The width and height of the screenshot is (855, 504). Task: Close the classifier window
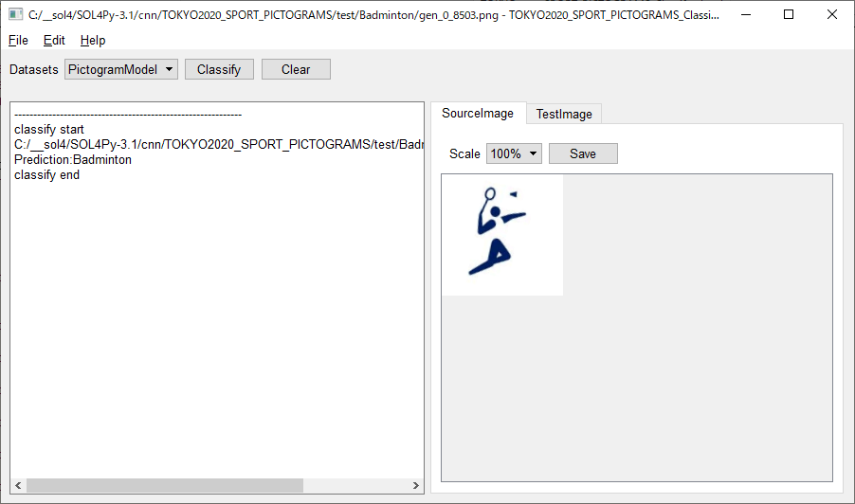[x=832, y=14]
